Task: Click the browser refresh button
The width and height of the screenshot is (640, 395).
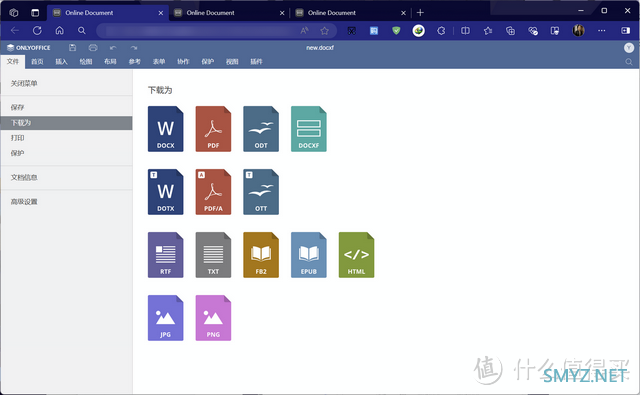Action: [37, 31]
